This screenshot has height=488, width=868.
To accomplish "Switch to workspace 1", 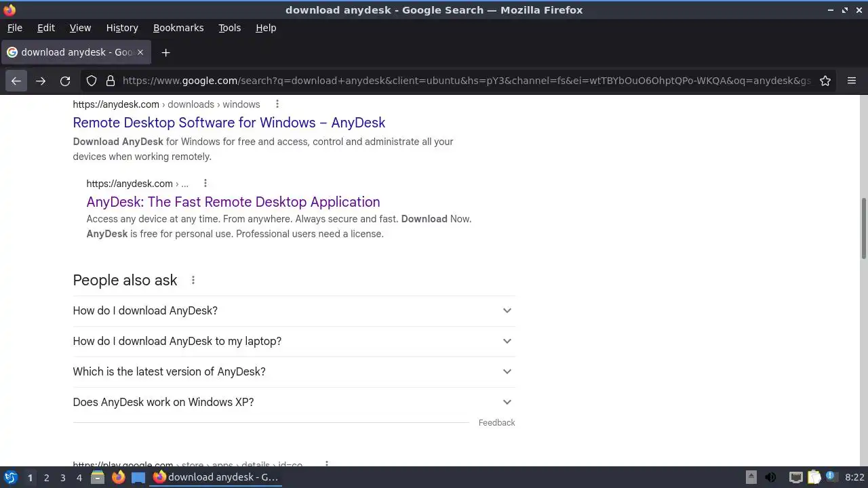I will (x=30, y=477).
